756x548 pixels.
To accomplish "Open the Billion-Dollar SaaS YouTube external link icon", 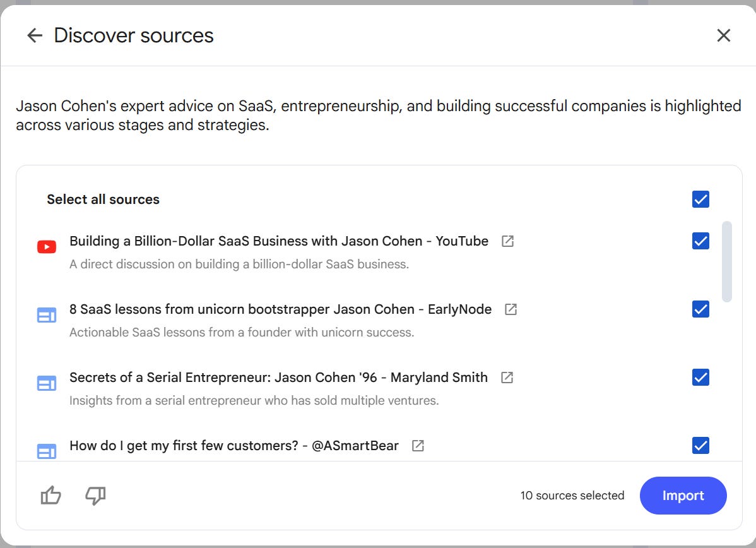I will tap(507, 241).
